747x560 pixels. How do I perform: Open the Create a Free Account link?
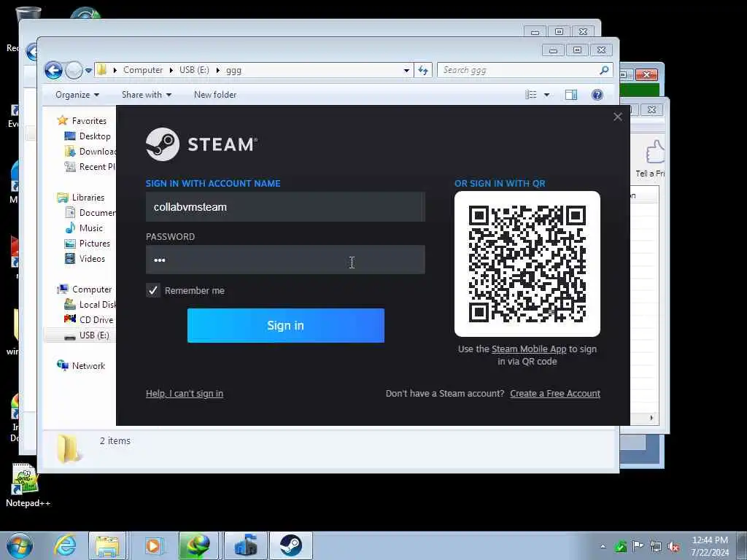pyautogui.click(x=555, y=393)
